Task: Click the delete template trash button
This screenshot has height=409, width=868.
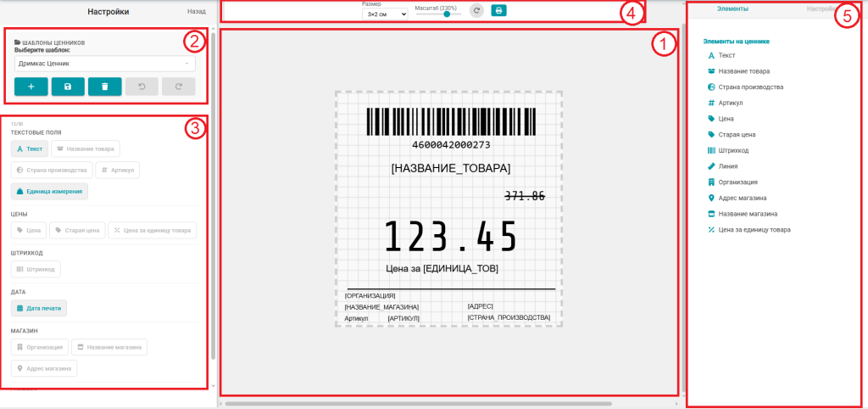Action: pyautogui.click(x=104, y=87)
